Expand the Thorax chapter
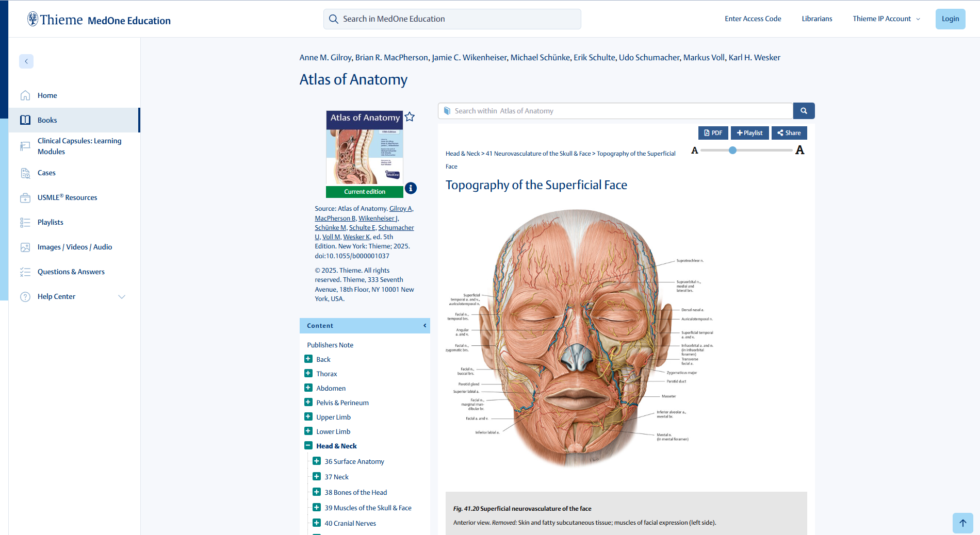980x535 pixels. tap(308, 374)
